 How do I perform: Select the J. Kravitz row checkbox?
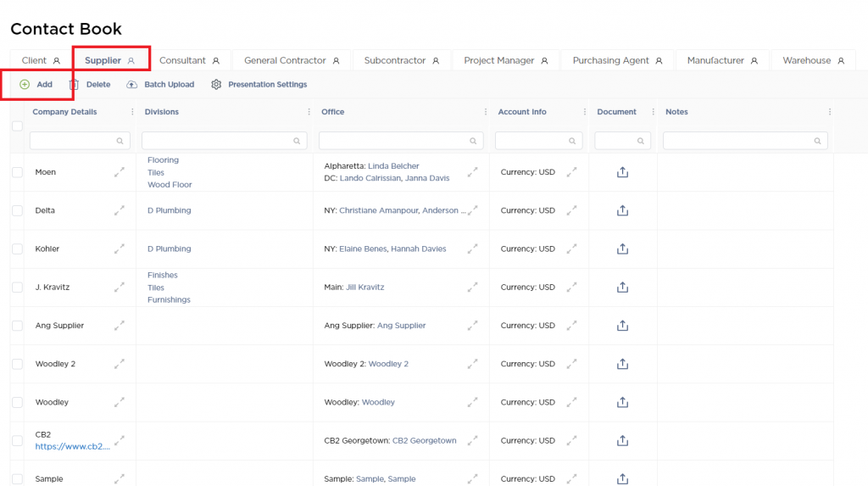17,288
